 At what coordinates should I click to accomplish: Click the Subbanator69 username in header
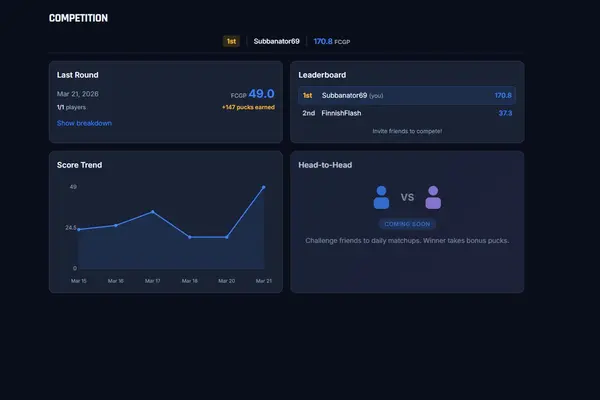278,42
